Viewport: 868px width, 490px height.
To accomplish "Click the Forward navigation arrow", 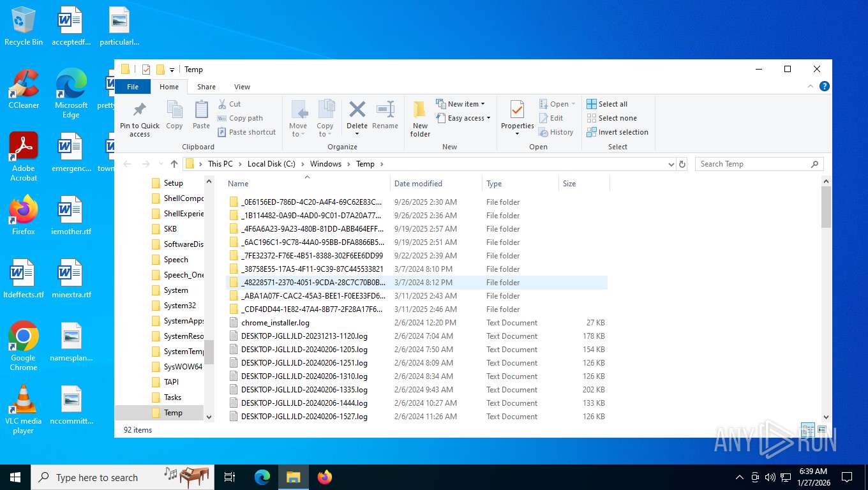I will (x=146, y=164).
